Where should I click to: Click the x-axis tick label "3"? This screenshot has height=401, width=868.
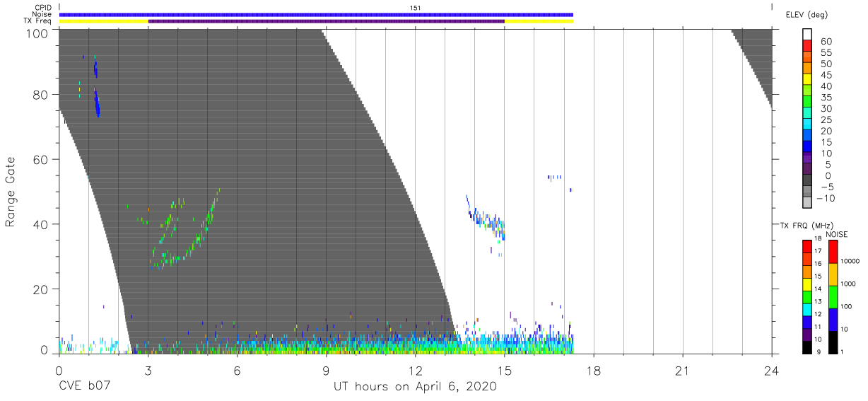148,369
